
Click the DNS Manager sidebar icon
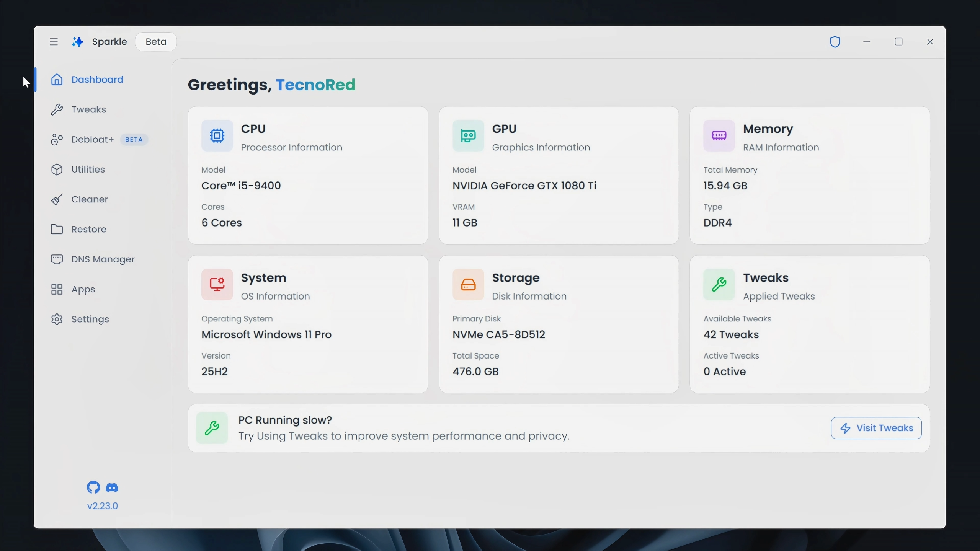pos(57,259)
